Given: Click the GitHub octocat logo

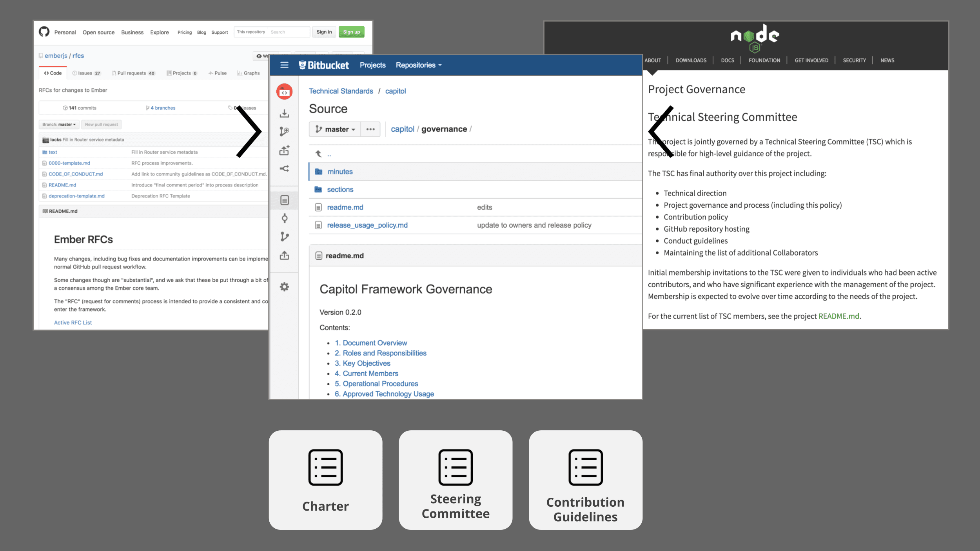Looking at the screenshot, I should tap(44, 32).
